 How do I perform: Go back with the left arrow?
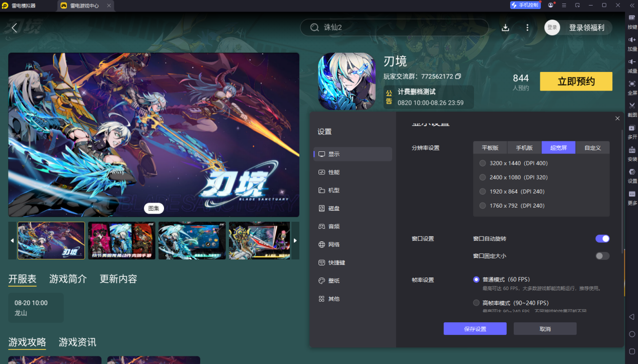click(14, 28)
